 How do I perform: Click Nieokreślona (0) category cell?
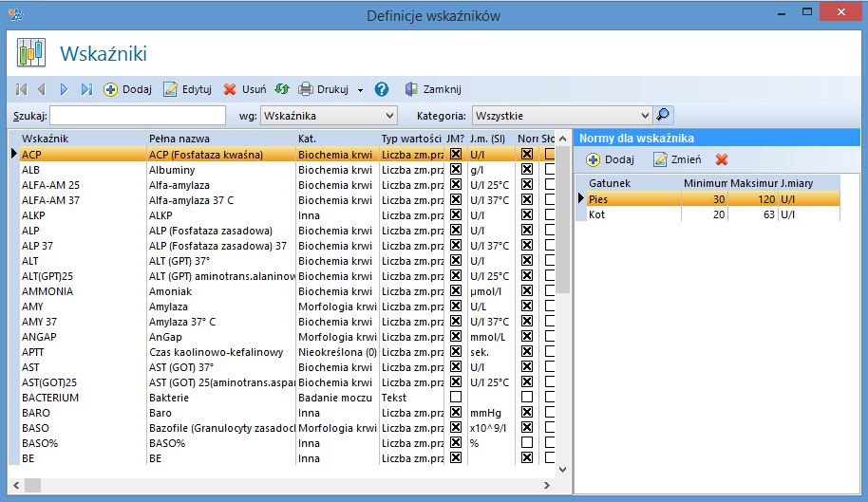[x=337, y=352]
